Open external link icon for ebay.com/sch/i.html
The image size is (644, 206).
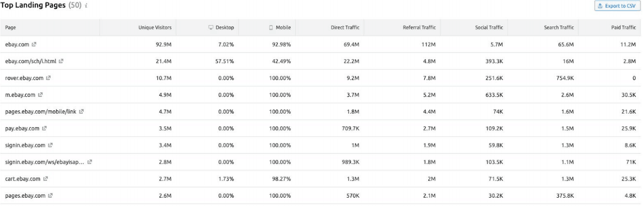[x=61, y=61]
